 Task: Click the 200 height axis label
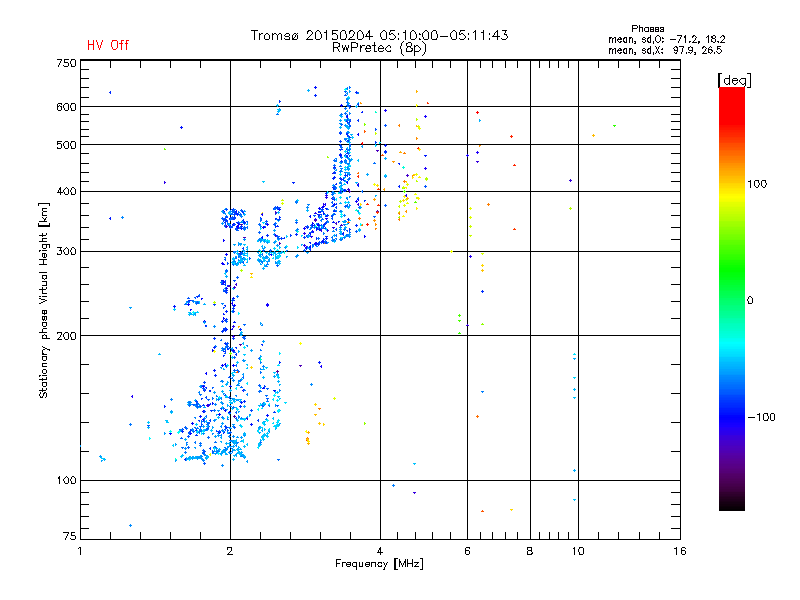coord(66,336)
